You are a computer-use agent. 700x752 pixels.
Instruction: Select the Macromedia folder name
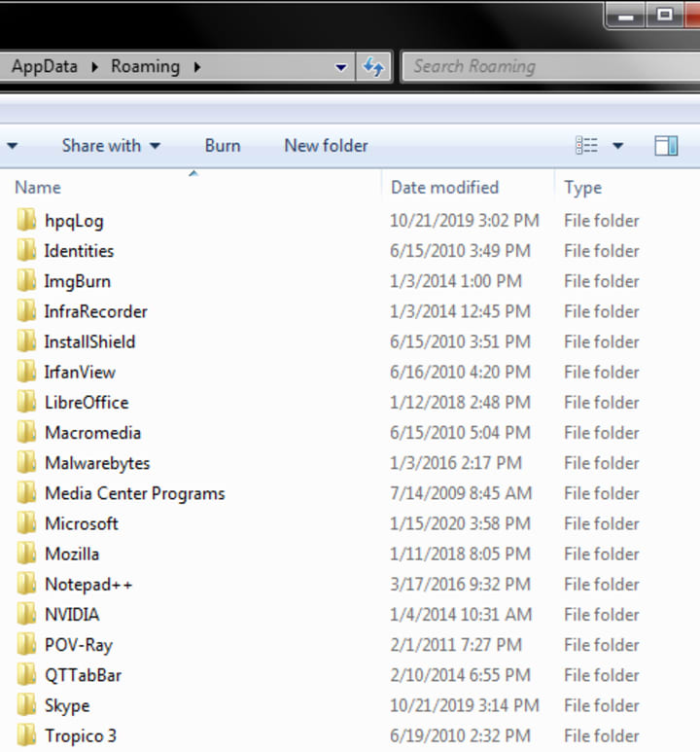92,433
